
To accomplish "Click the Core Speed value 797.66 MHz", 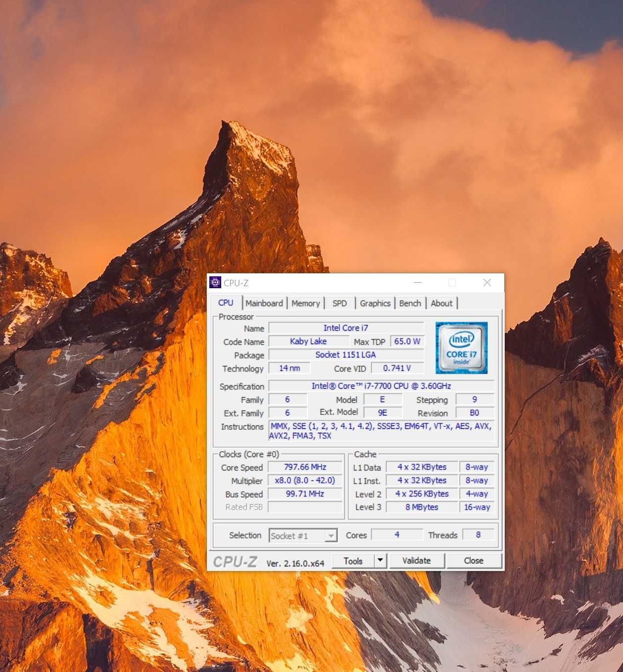I will [305, 467].
